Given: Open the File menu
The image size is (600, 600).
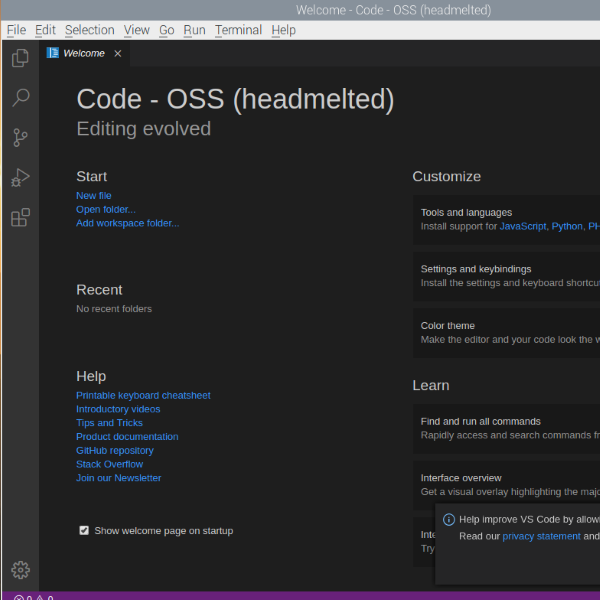Looking at the screenshot, I should tap(16, 30).
